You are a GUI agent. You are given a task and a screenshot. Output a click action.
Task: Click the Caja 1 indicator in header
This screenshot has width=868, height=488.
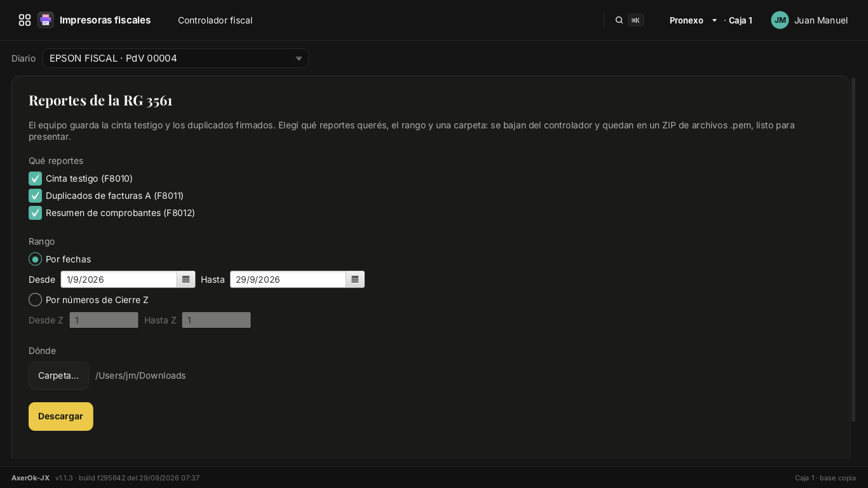point(740,20)
